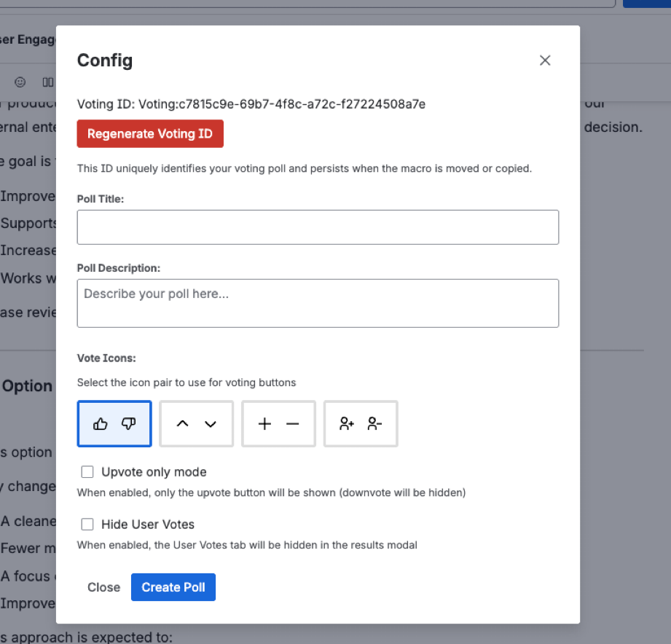Tick the Hide User Votes checkbox
The height and width of the screenshot is (644, 671).
[x=87, y=525]
